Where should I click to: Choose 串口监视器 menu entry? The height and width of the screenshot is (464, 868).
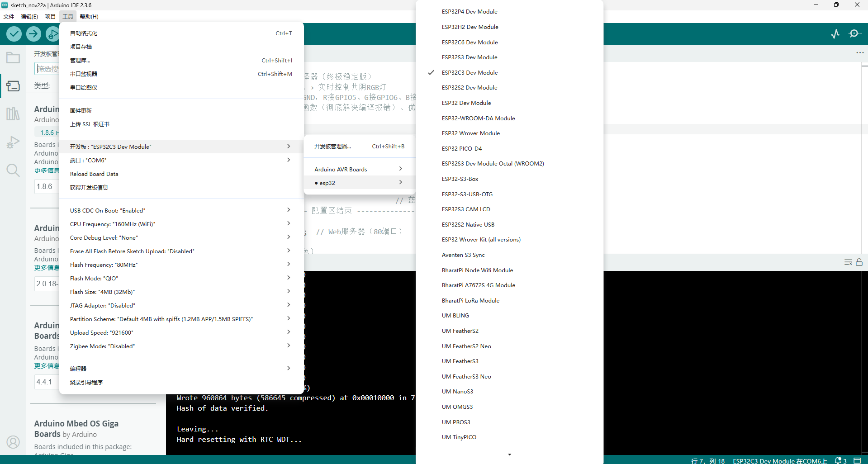181,74
